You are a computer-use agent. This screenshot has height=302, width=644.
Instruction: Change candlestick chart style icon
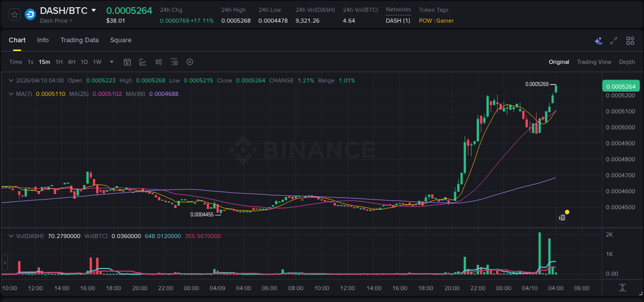(x=159, y=62)
